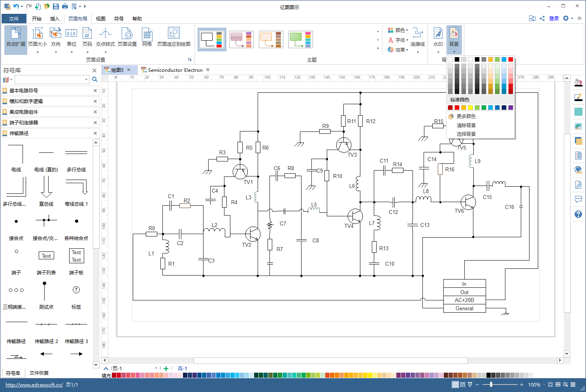This screenshot has height=392, width=586.
Task: Open the Help question mark in right sidebar
Action: pos(578,214)
